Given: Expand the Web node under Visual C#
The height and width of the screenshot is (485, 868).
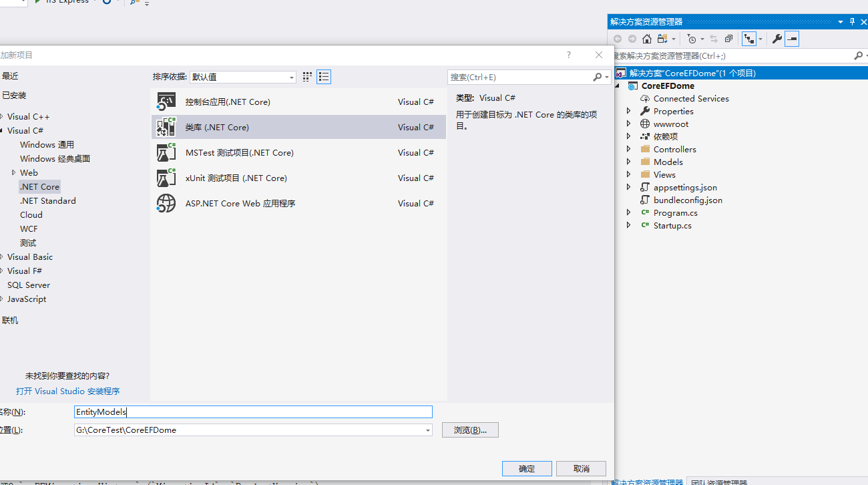Looking at the screenshot, I should (13, 173).
